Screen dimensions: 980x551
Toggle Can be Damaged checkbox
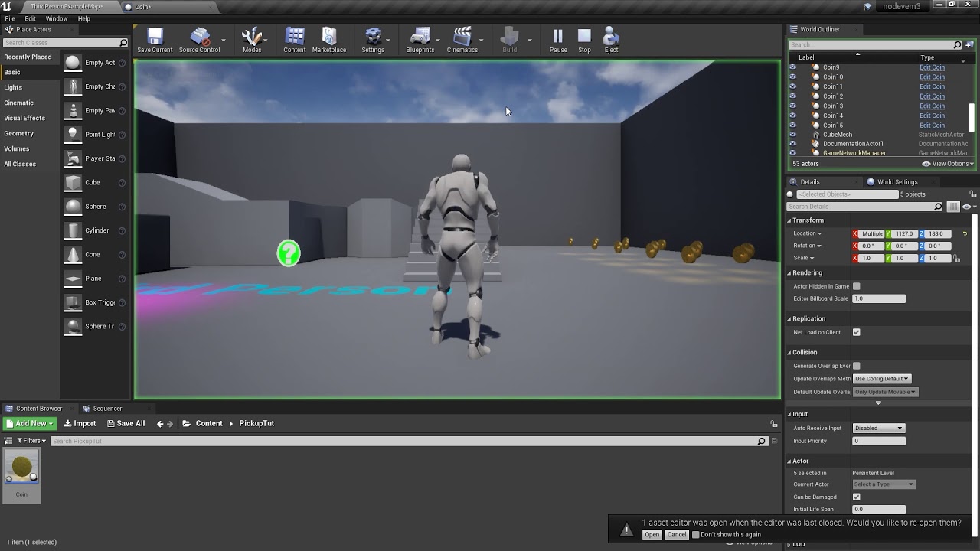pyautogui.click(x=857, y=497)
